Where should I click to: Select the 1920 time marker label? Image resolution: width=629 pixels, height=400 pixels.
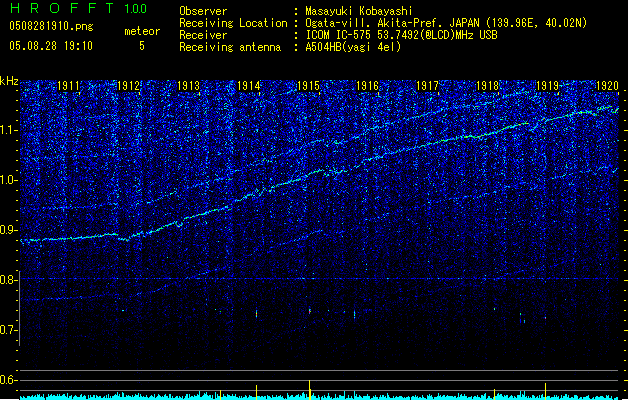click(x=607, y=86)
